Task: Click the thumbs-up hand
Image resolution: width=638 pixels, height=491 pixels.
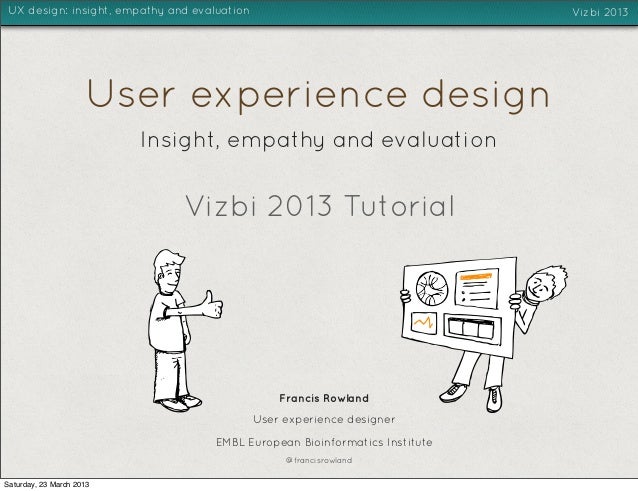Action: pyautogui.click(x=212, y=305)
